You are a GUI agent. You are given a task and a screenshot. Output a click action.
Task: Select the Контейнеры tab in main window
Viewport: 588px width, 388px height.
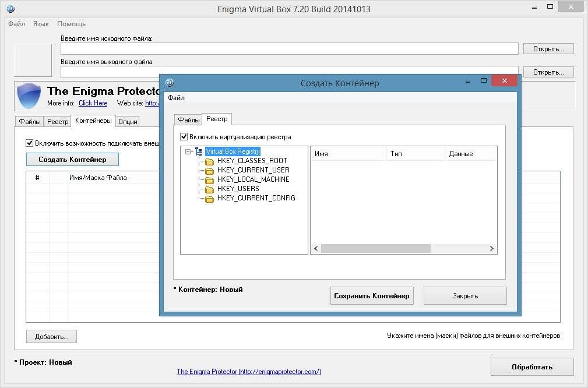(x=93, y=121)
